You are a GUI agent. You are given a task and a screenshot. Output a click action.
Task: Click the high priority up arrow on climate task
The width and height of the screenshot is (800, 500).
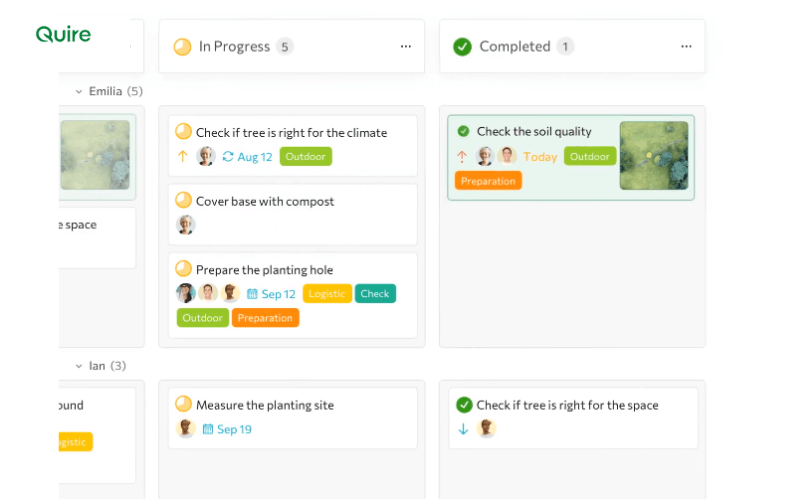pyautogui.click(x=182, y=156)
